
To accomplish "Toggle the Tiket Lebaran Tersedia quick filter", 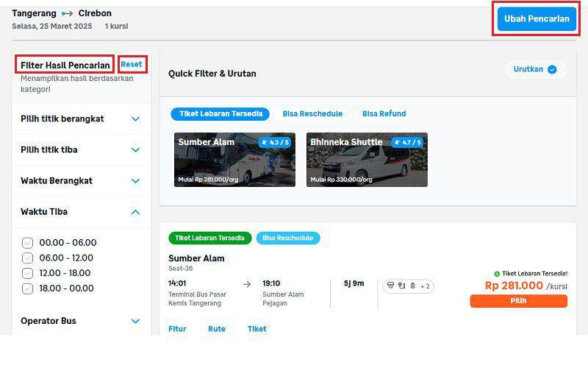I will tap(220, 114).
